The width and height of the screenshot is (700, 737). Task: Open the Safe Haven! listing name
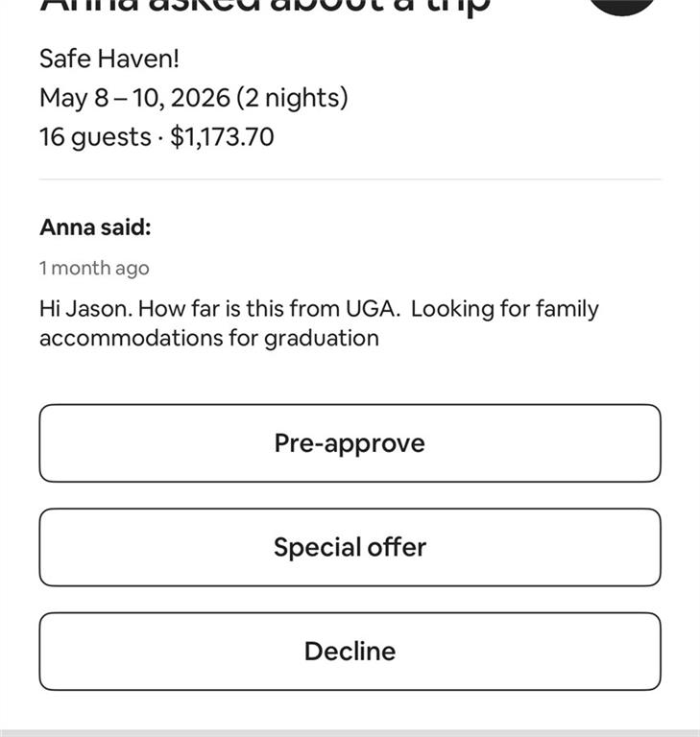109,59
